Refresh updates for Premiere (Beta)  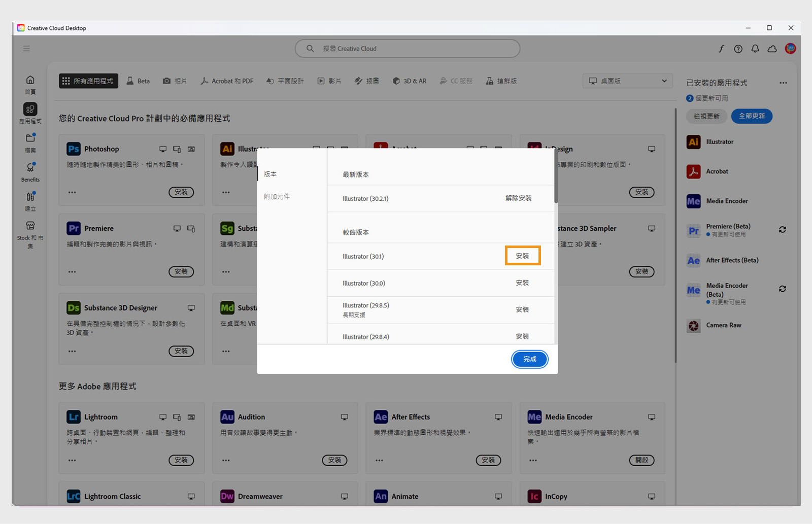(782, 229)
